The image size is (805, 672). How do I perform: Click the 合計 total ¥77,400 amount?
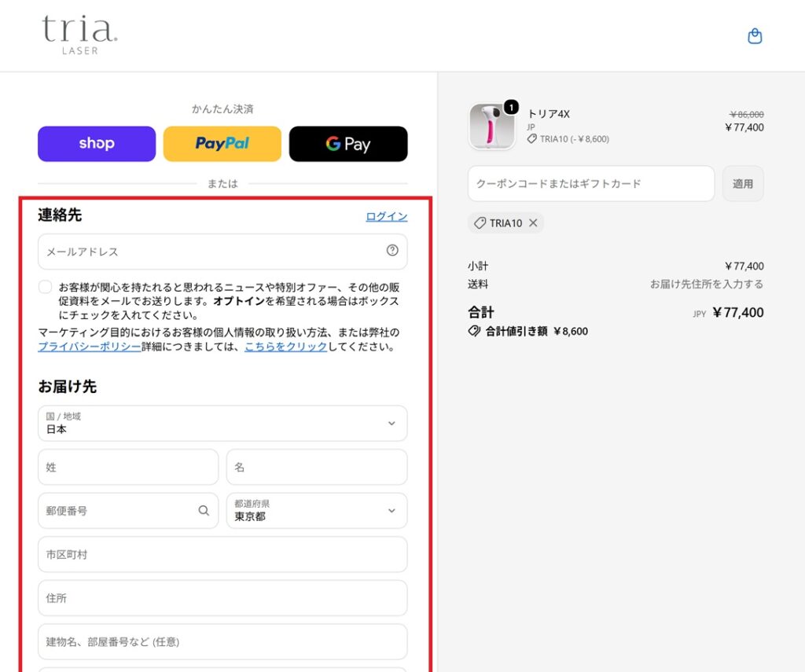point(737,312)
